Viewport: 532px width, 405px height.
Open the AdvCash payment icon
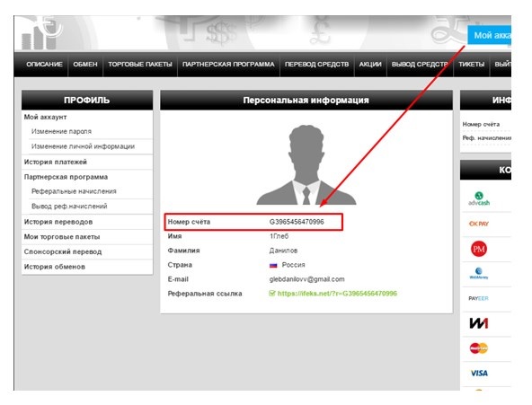coord(479,199)
